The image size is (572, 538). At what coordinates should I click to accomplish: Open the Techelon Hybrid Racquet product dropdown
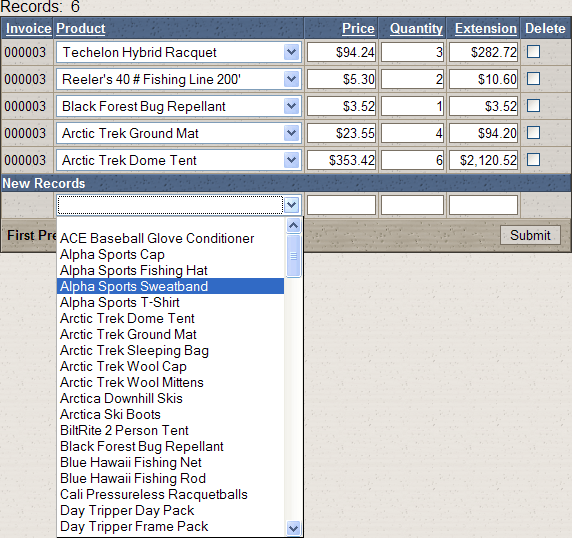(291, 52)
